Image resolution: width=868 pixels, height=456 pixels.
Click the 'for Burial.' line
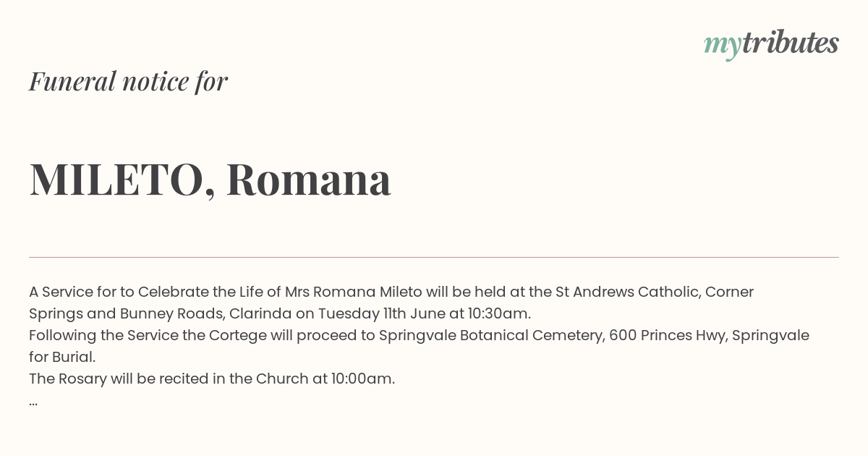coord(62,357)
